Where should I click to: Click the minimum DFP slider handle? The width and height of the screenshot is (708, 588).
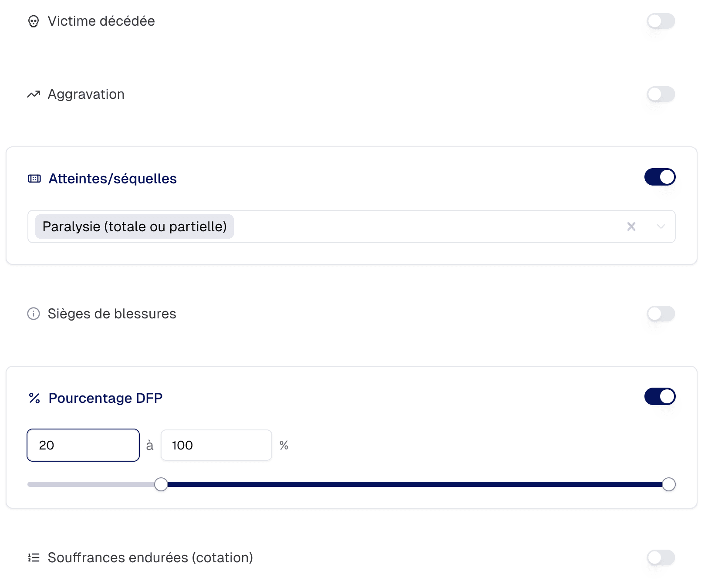[x=161, y=484]
